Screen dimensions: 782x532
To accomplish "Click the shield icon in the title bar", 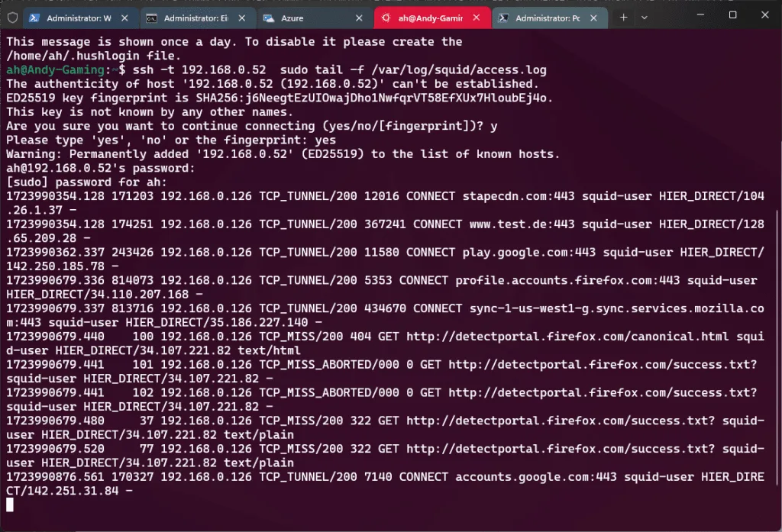I will [x=12, y=18].
